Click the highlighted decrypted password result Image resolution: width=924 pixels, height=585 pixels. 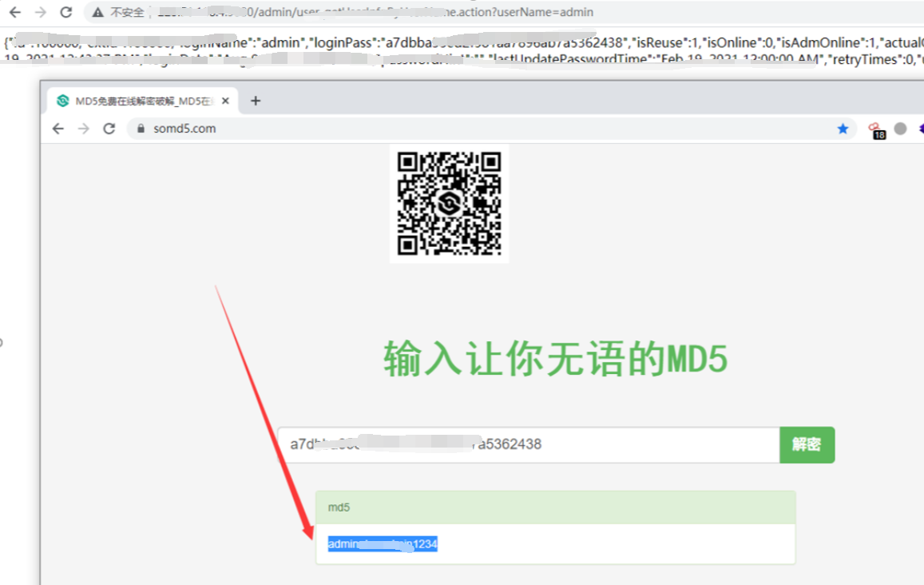point(383,543)
